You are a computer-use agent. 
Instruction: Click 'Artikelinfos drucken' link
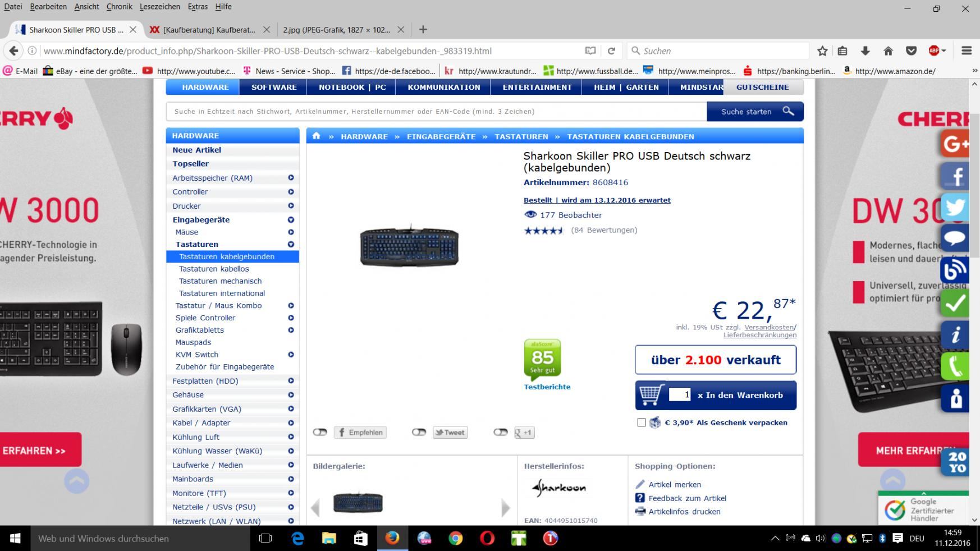(x=684, y=511)
